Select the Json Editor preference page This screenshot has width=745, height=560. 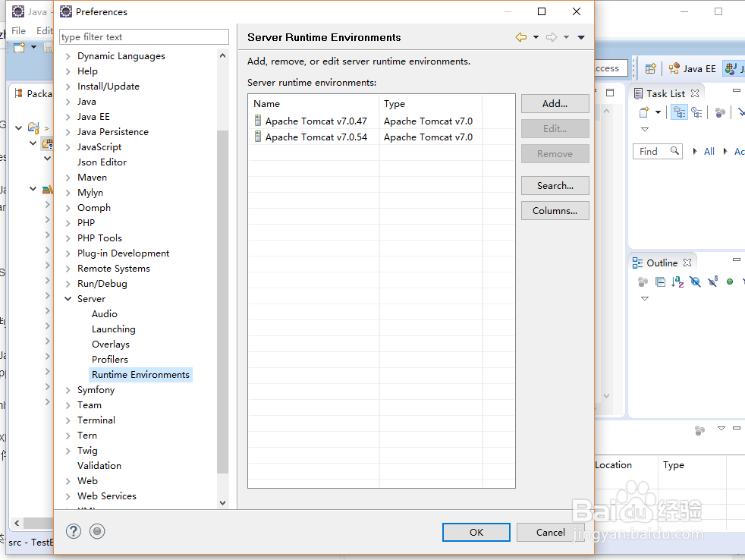[x=102, y=162]
